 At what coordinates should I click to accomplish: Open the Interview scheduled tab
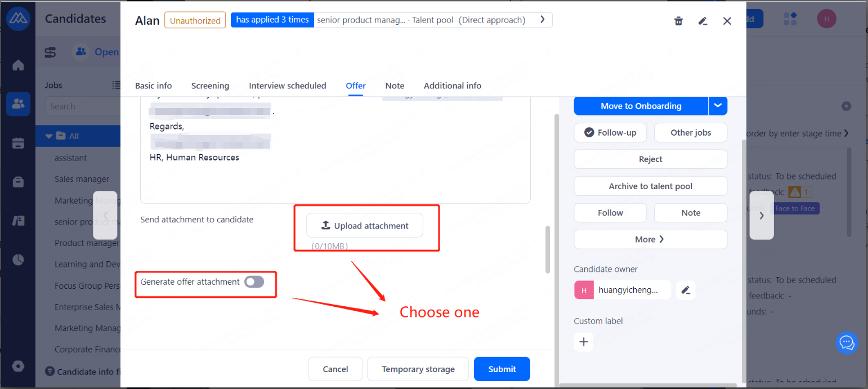288,86
